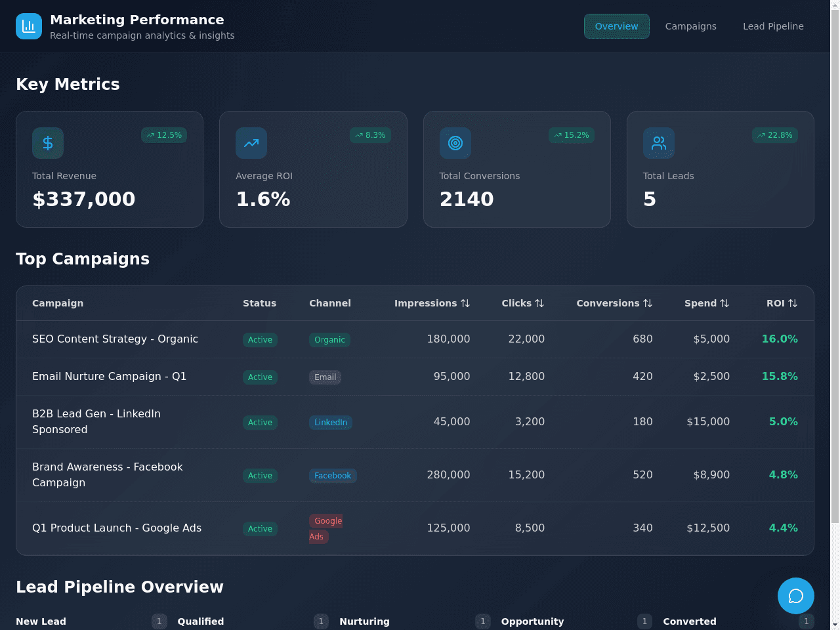The height and width of the screenshot is (630, 840).
Task: Click the Facebook channel tag
Action: (x=333, y=476)
